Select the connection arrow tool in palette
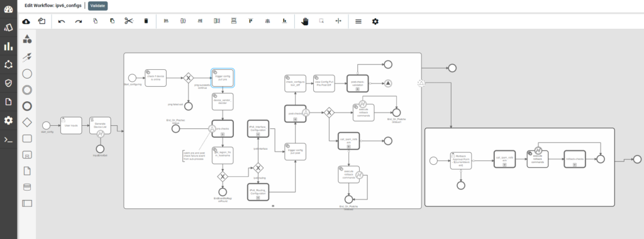Screen dimensions: 644x239 pos(27,57)
